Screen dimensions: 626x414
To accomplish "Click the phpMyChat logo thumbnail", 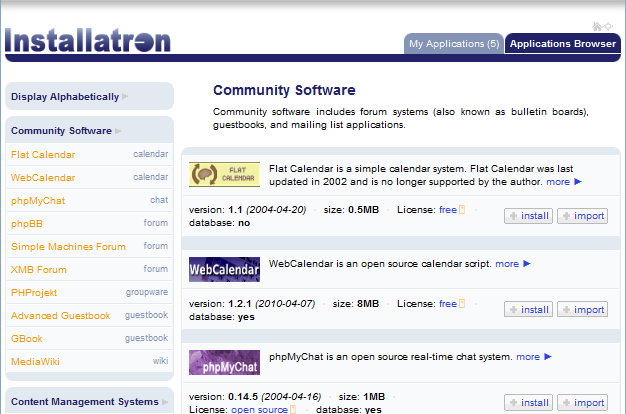I will (x=224, y=362).
